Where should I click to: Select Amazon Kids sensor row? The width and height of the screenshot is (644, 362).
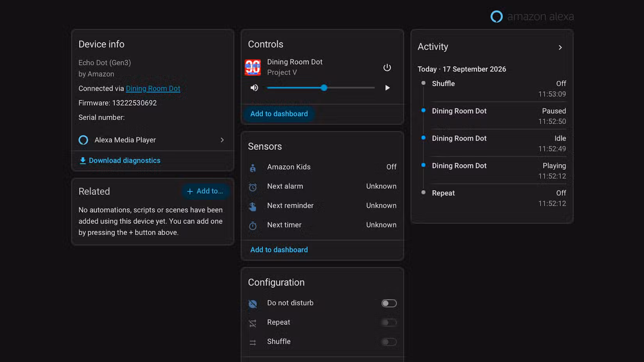click(322, 167)
